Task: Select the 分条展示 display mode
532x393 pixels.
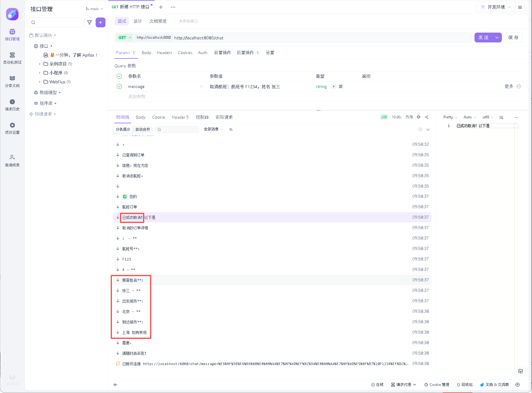Action: pyautogui.click(x=123, y=129)
